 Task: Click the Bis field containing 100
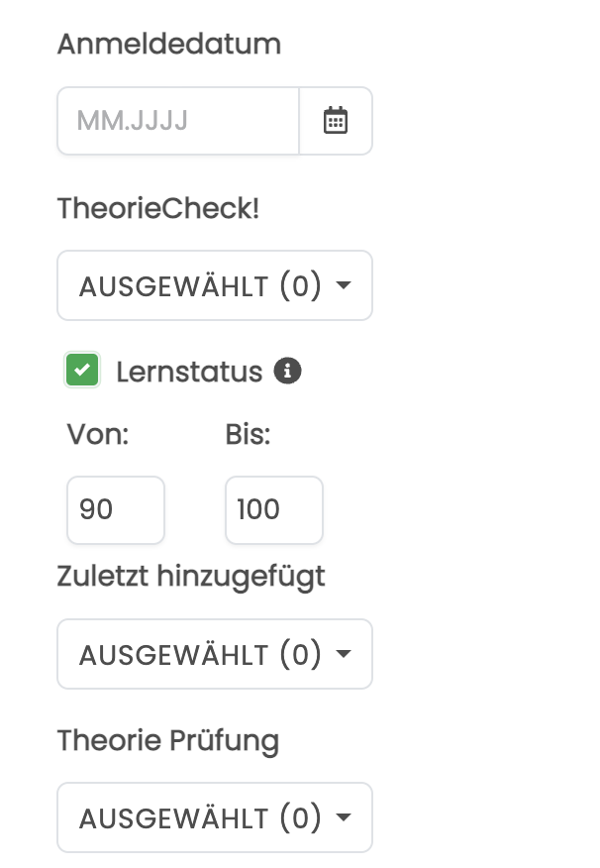tap(273, 510)
